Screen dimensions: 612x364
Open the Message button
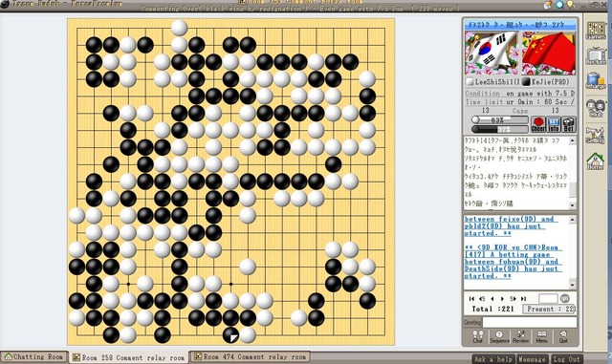[533, 359]
